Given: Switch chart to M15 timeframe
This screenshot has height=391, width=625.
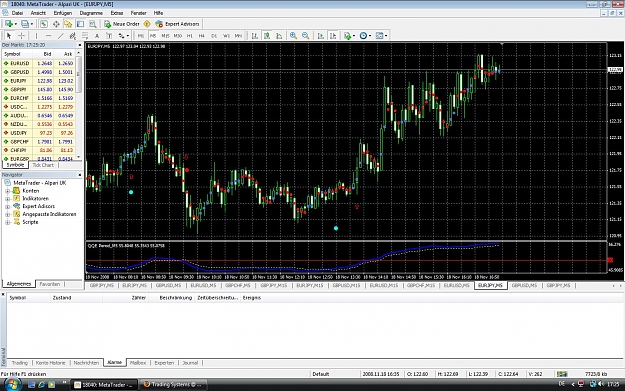Looking at the screenshot, I should click(x=165, y=36).
